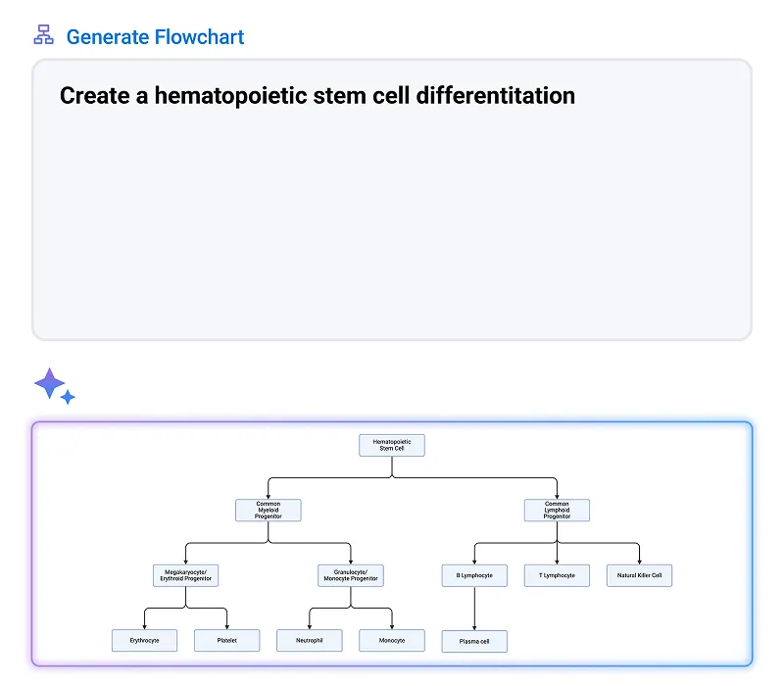The height and width of the screenshot is (686, 784).
Task: Click the Natural Killer Cell node
Action: (x=639, y=575)
